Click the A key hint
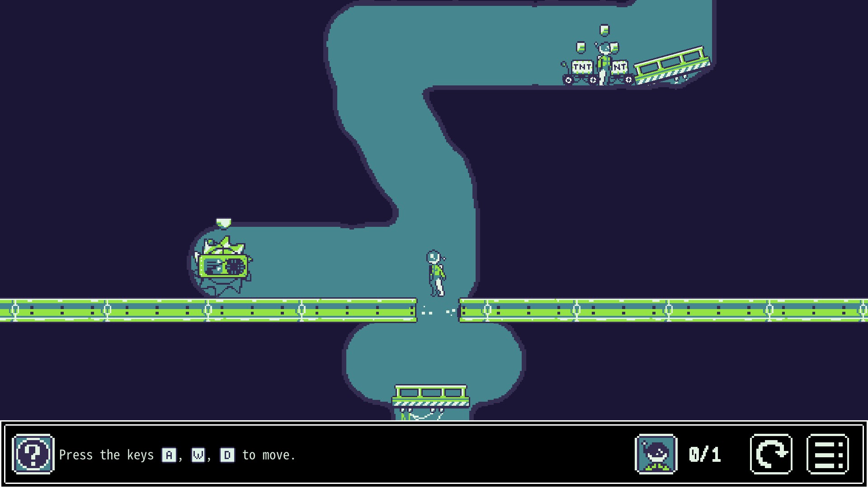Screen dimensions: 868x488 click(169, 455)
